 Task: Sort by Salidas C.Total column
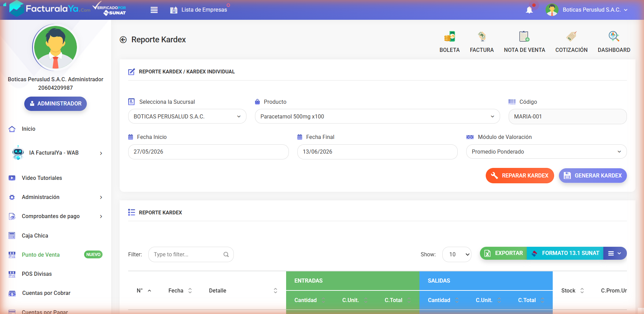[x=531, y=300]
